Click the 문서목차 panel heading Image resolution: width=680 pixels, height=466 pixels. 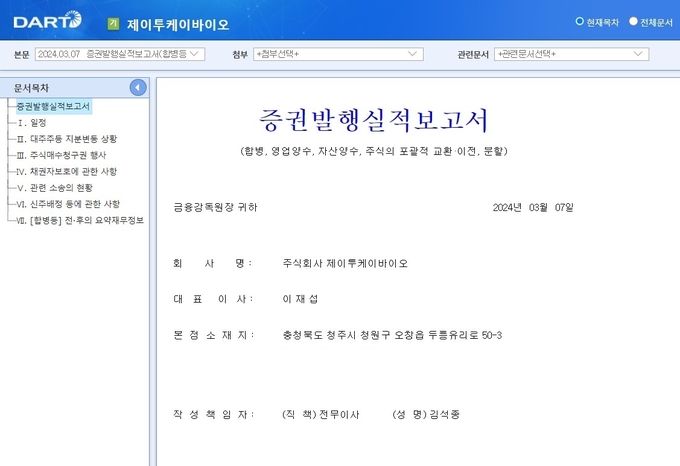(x=31, y=88)
